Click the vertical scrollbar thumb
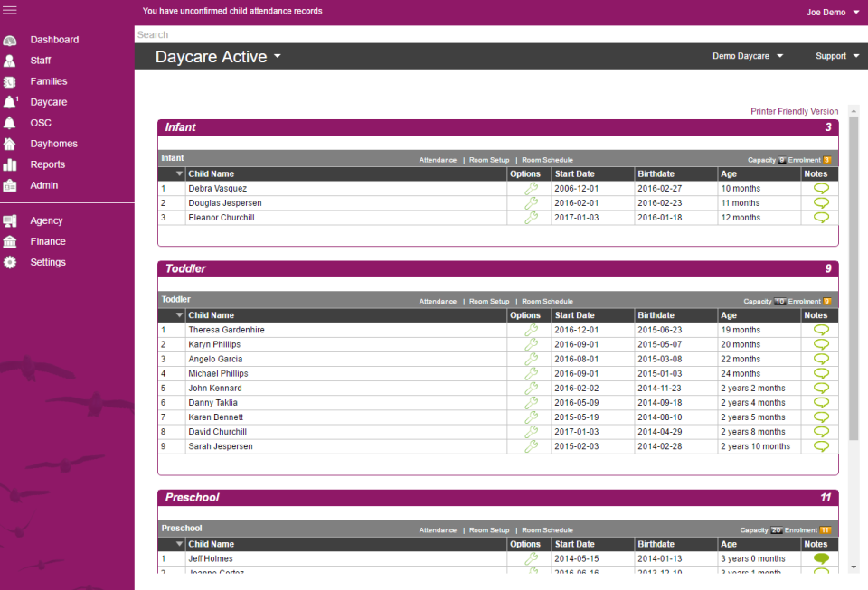This screenshot has height=590, width=868. 853,278
